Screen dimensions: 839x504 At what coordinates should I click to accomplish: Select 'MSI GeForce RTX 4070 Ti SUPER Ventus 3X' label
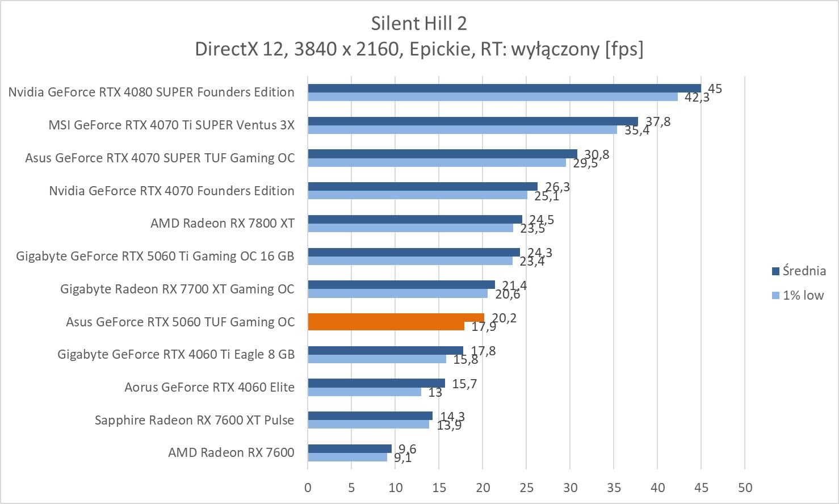pos(171,125)
